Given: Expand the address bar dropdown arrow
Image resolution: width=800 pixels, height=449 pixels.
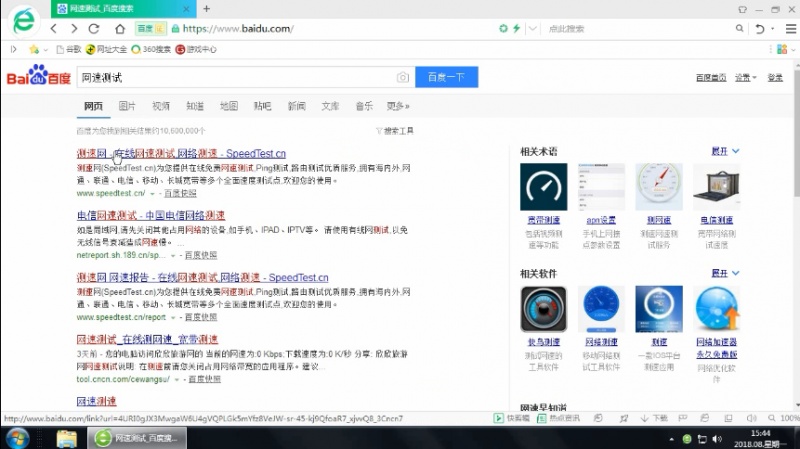Looking at the screenshot, I should point(532,29).
